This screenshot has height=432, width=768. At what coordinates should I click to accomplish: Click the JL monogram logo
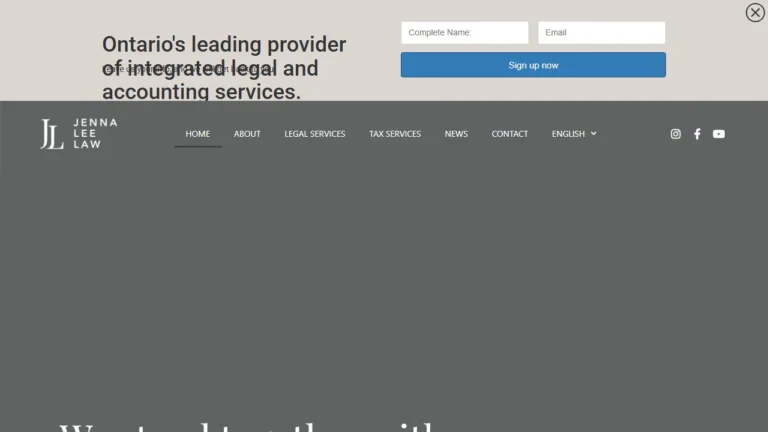[x=51, y=134]
